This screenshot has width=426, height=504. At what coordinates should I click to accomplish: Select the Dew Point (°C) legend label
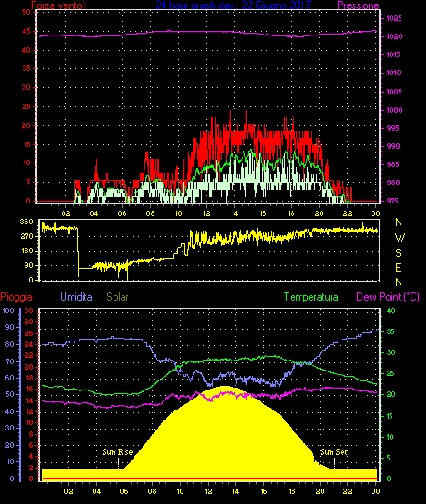click(388, 297)
